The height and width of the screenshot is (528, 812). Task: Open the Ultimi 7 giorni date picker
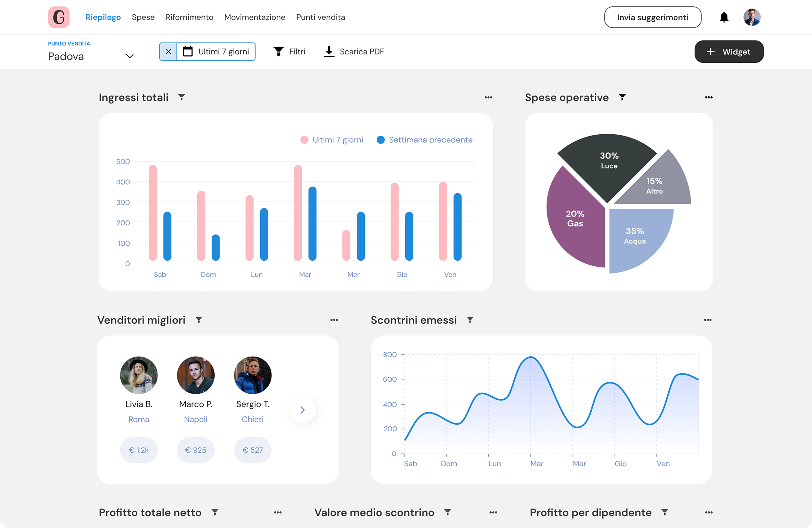pos(216,52)
